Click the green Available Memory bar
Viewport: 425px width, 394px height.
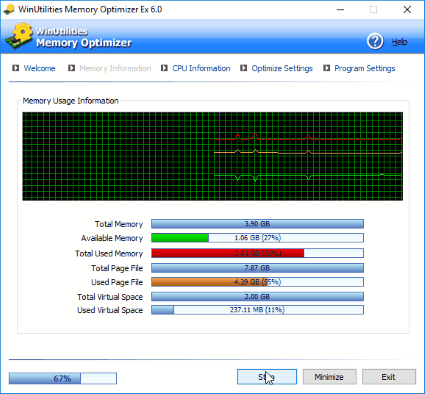pos(257,238)
